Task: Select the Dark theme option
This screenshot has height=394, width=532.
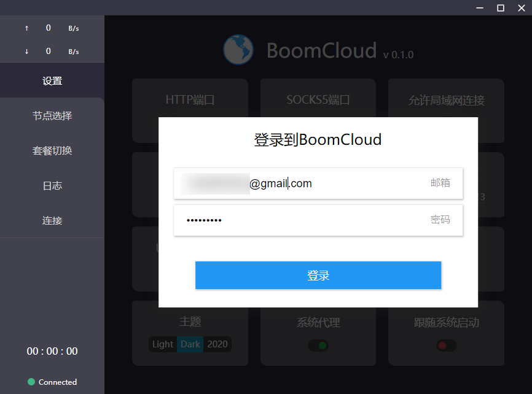Action: (190, 344)
